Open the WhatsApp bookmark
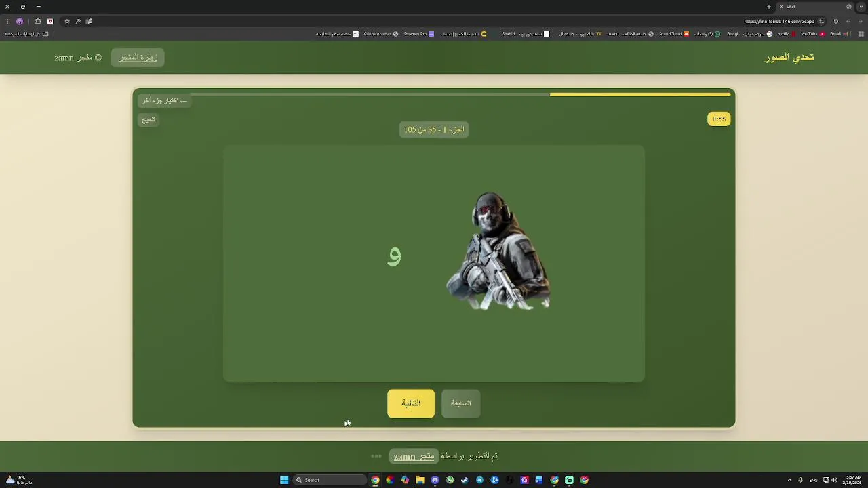Viewport: 868px width, 488px height. [x=707, y=34]
